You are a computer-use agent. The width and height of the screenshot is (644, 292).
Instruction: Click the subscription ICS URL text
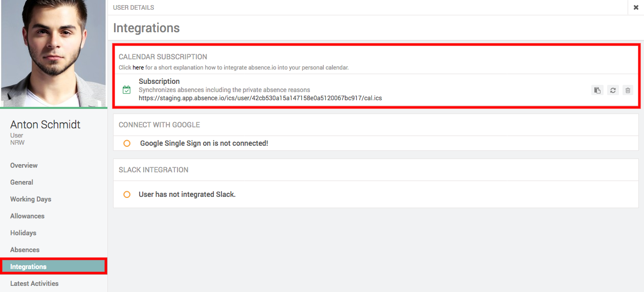point(260,98)
